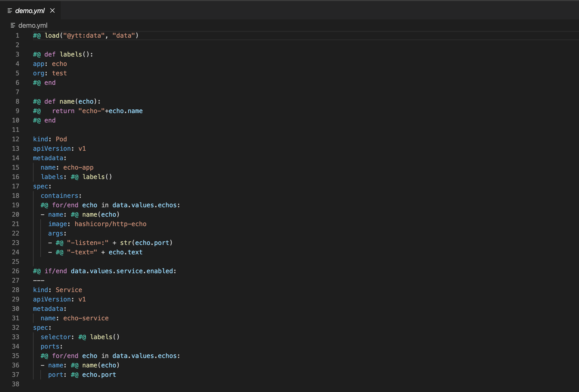
Task: Click line number 1 in the gutter
Action: pyautogui.click(x=17, y=36)
